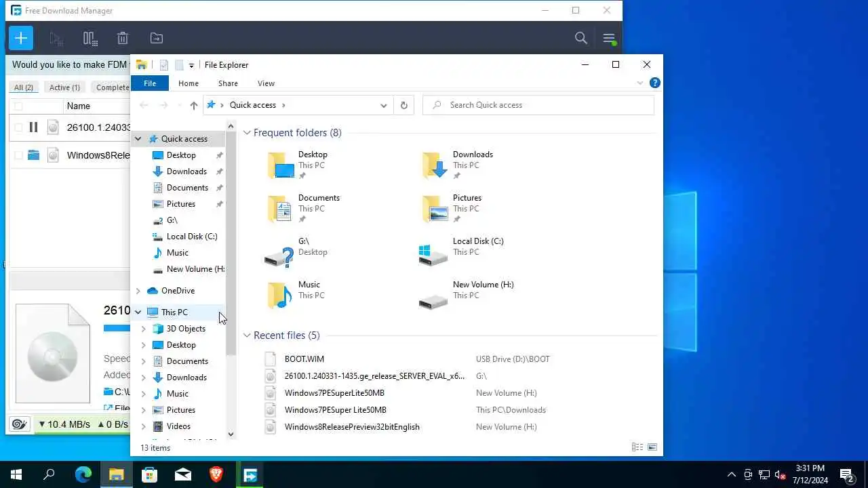Collapse the This PC tree node

coord(138,312)
